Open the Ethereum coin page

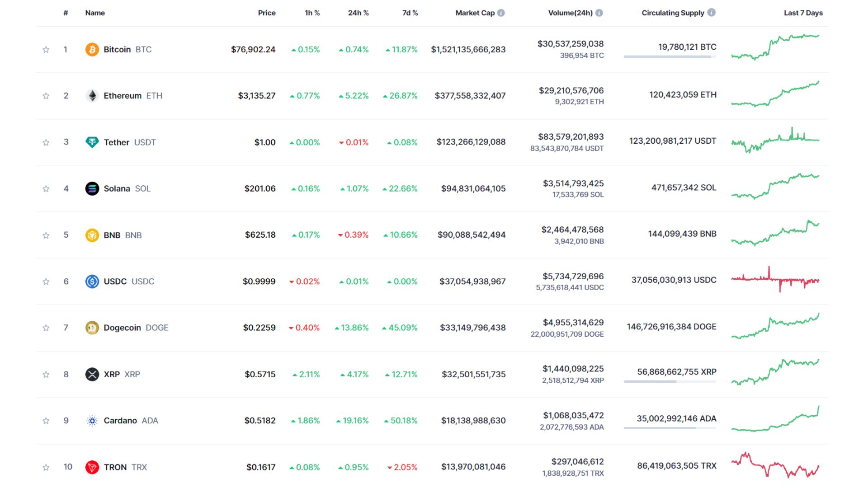click(122, 95)
